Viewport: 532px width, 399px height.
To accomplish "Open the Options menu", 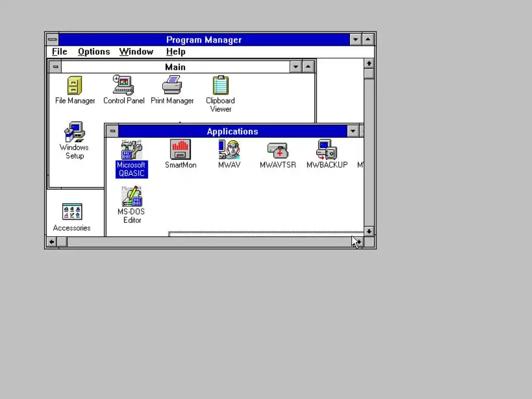I will pos(94,51).
